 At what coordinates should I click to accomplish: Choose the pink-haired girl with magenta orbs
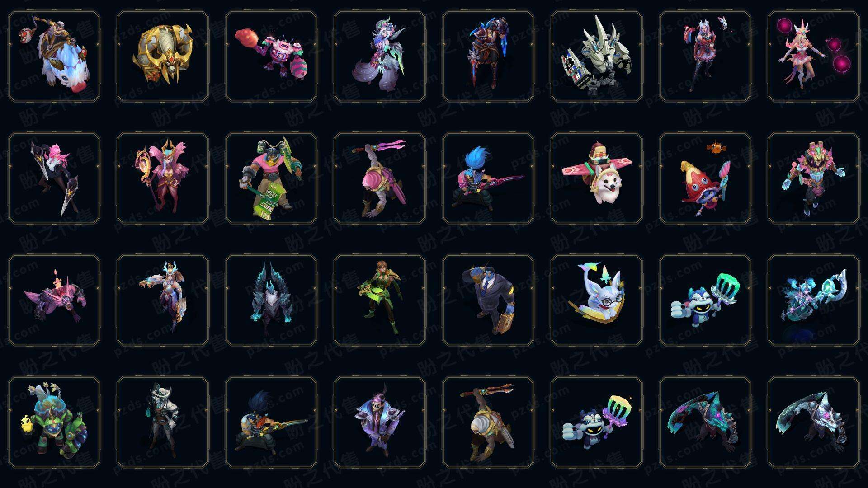pyautogui.click(x=814, y=56)
